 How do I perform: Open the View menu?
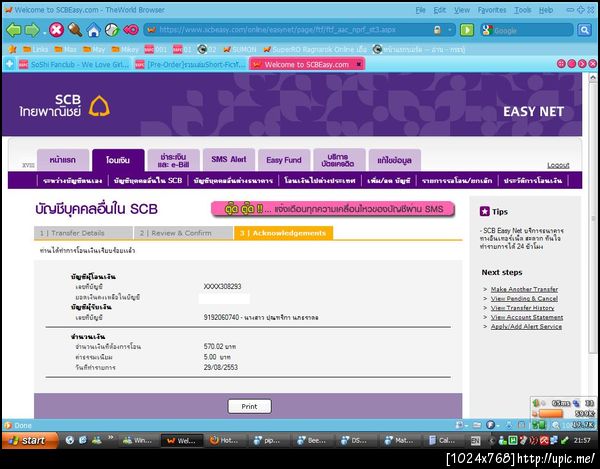pyautogui.click(x=461, y=10)
